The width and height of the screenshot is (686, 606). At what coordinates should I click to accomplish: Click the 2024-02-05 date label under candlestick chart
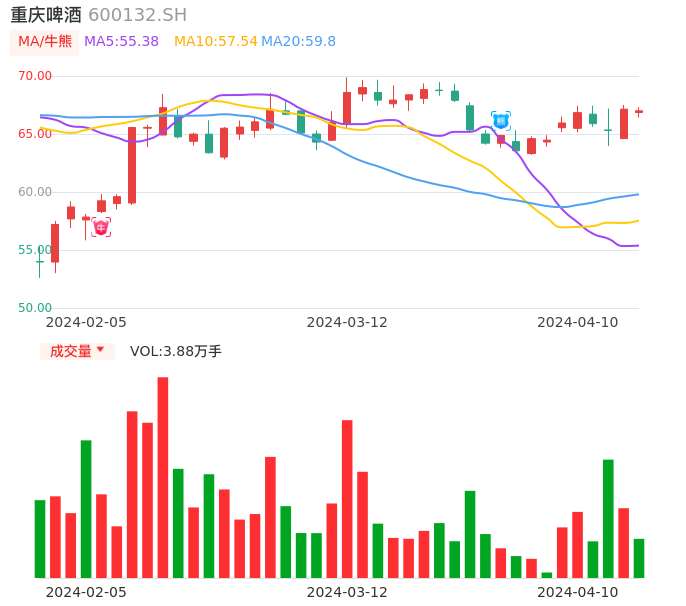tap(86, 322)
